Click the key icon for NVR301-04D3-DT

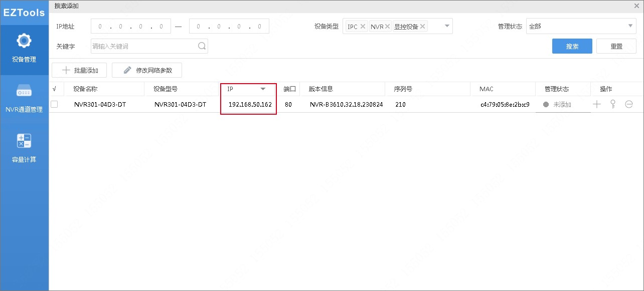pos(612,104)
